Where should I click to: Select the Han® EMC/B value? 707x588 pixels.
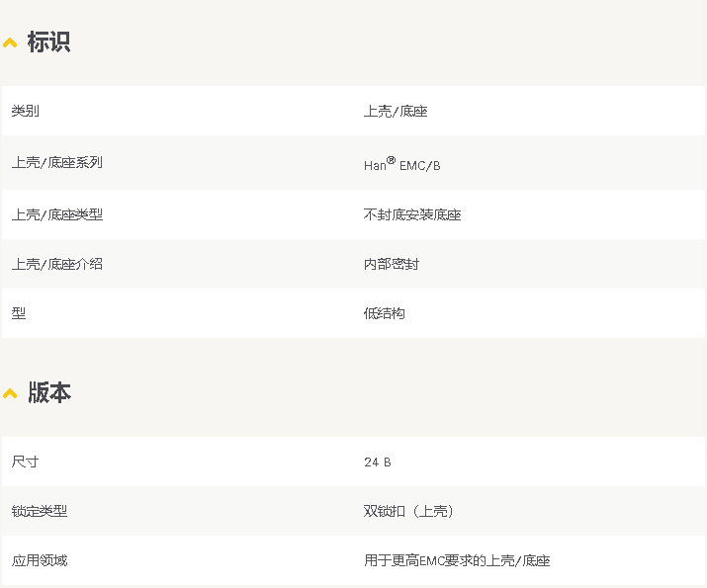click(401, 164)
